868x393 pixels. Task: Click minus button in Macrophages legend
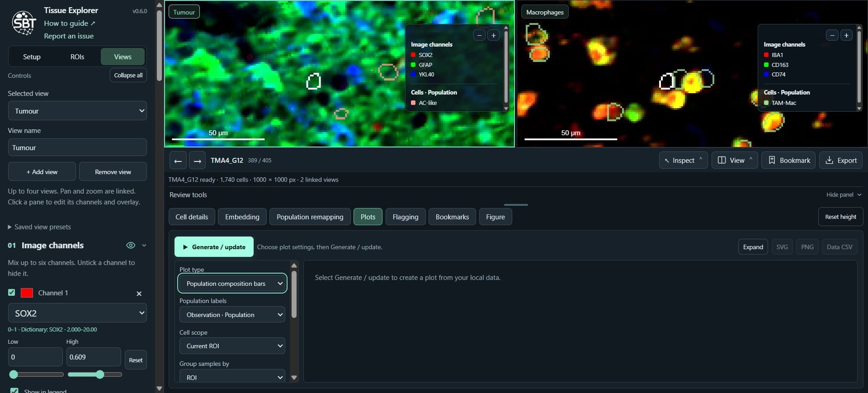pos(832,35)
